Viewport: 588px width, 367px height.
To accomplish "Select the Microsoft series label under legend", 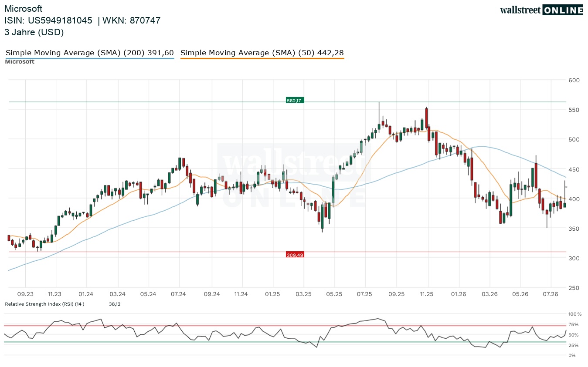I will [20, 62].
